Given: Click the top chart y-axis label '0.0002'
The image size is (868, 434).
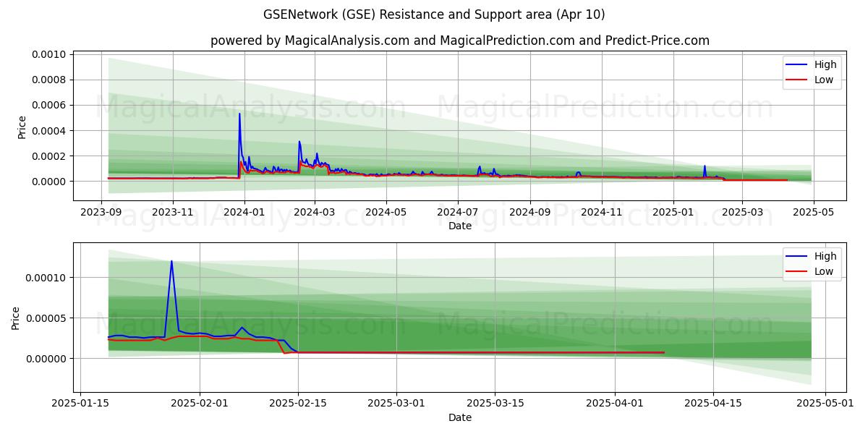Looking at the screenshot, I should coord(50,156).
